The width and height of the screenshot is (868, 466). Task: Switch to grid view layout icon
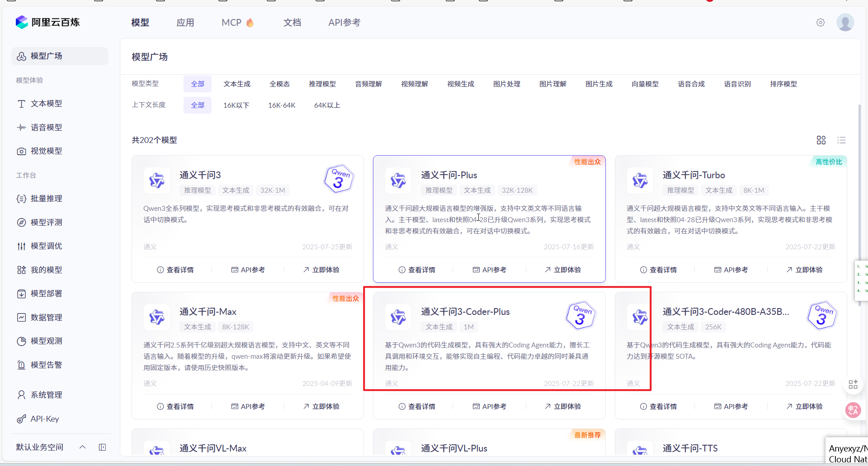(821, 140)
